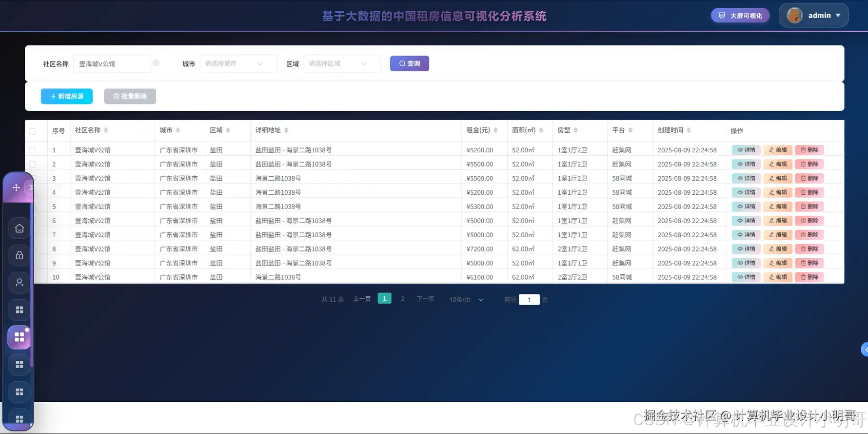The width and height of the screenshot is (868, 434).
Task: Change page size from 10条/页 dropdown
Action: pos(466,299)
